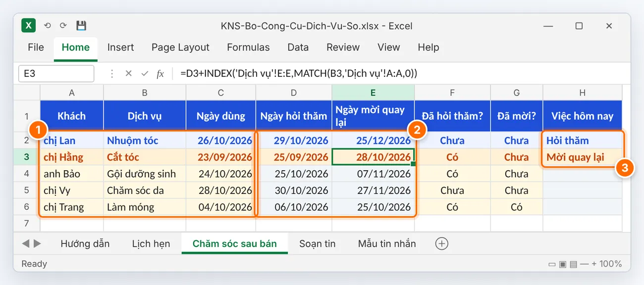
Task: Click the green Excel logo icon
Action: (28, 26)
